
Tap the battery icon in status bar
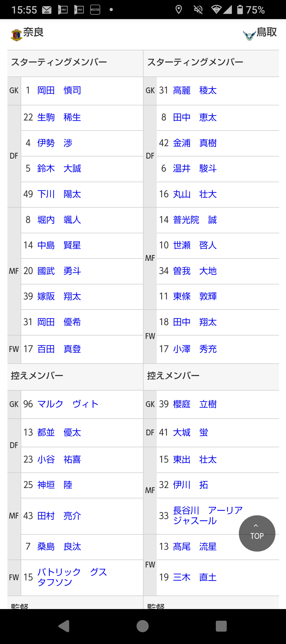240,10
